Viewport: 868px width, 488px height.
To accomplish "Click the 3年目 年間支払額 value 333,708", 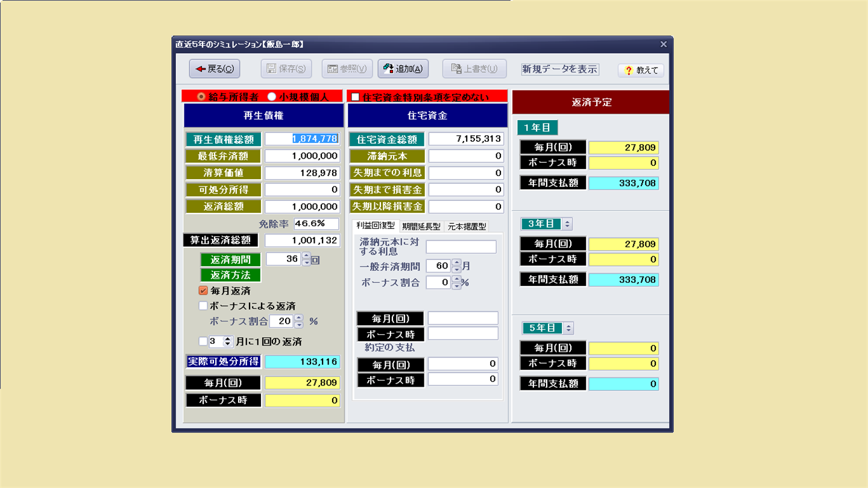I will [623, 279].
